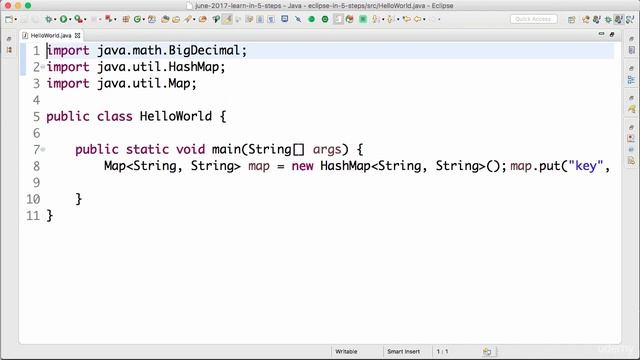The image size is (640, 360).
Task: Click 'HelloWorld' class name on line 5
Action: point(176,116)
